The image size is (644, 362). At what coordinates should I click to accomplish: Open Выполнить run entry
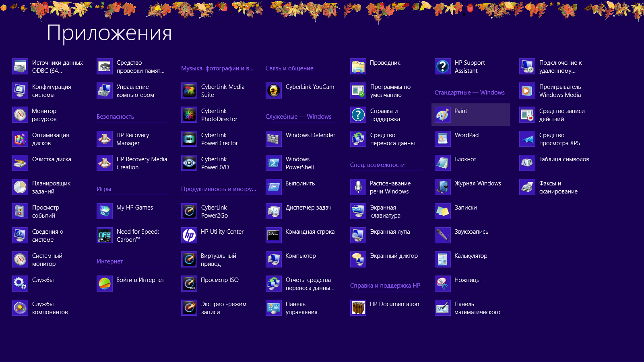(x=291, y=187)
